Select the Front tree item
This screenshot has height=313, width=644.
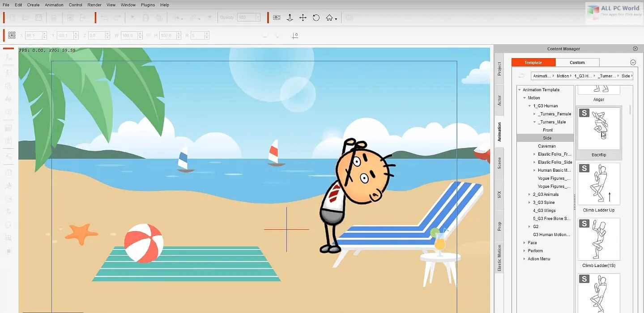tap(548, 130)
